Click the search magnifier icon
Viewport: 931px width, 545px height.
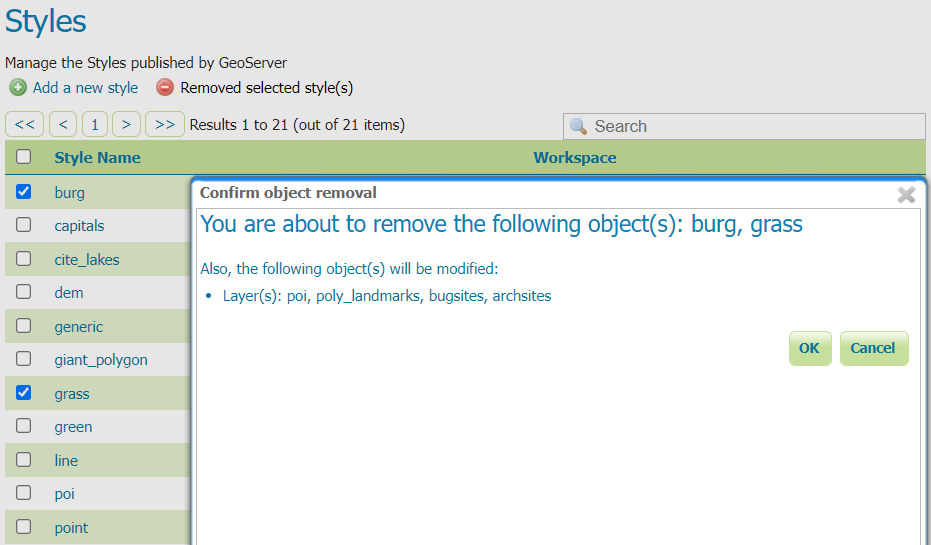point(578,126)
